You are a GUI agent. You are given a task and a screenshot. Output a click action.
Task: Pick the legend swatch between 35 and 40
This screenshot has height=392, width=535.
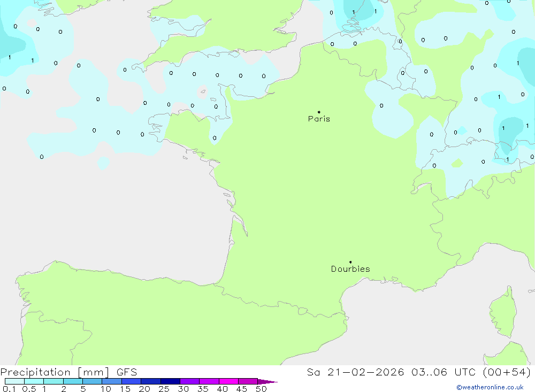point(209,381)
